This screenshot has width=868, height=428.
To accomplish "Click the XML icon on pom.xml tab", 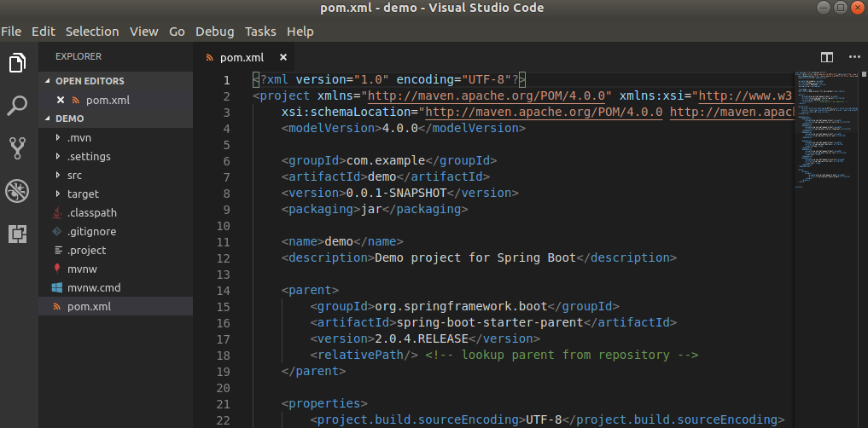I will [209, 57].
